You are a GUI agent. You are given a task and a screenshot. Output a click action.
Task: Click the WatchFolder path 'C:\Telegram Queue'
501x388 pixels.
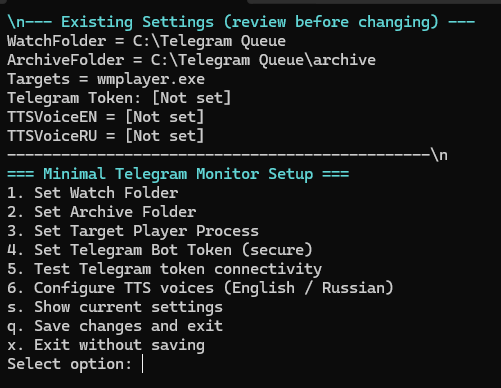(209, 41)
